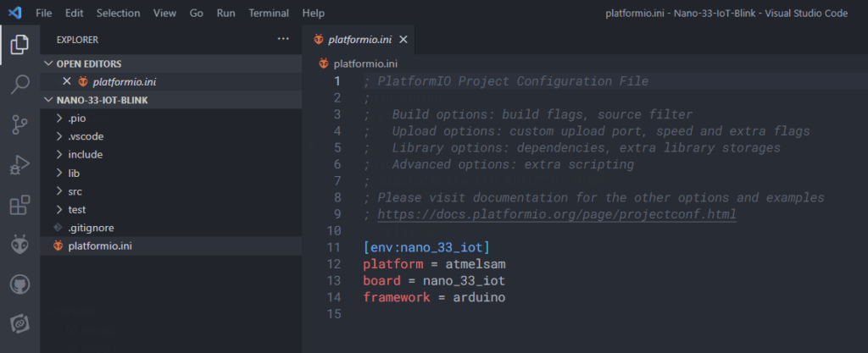Close the platformio.ini editor tab

click(x=403, y=39)
